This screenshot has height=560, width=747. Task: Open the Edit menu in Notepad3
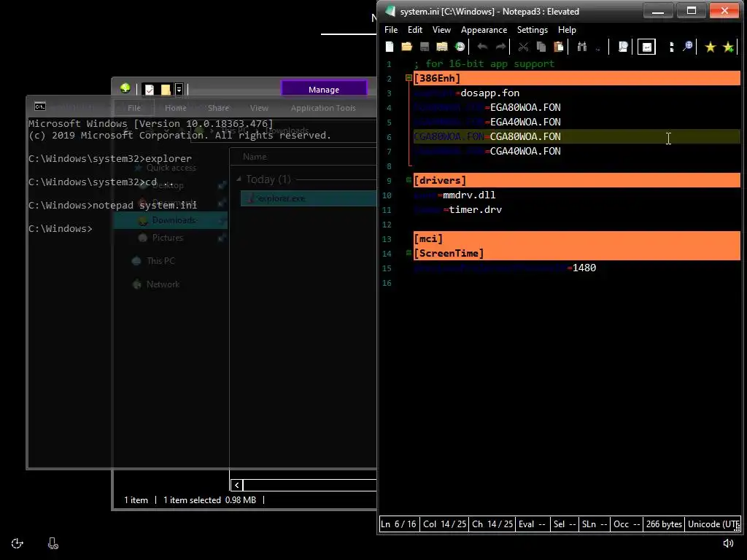415,29
